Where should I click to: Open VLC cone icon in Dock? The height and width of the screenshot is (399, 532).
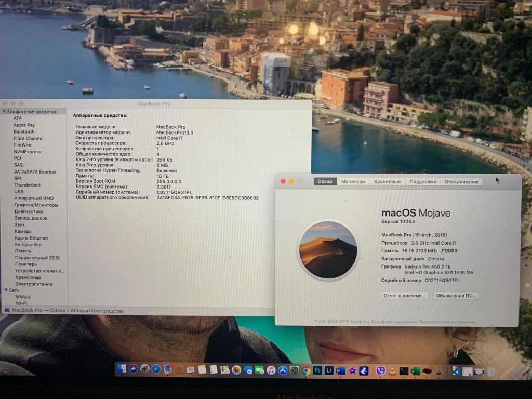tap(392, 371)
